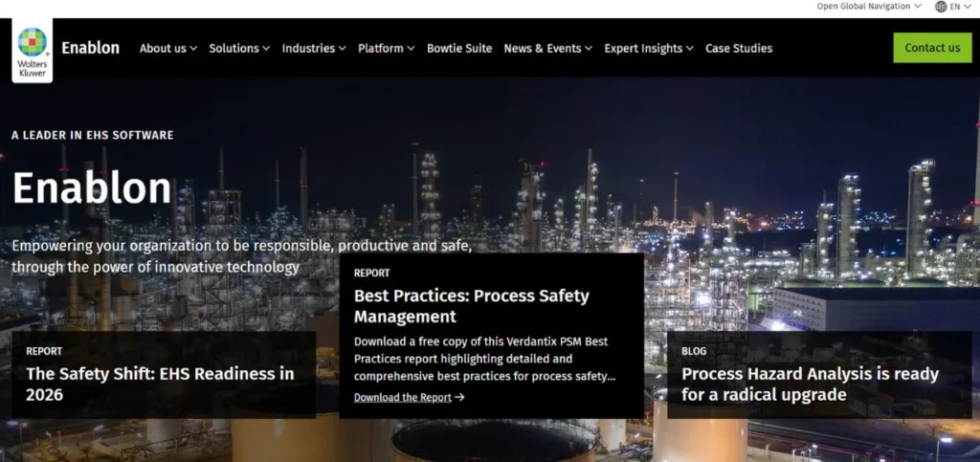Click the green Contact us button
The width and height of the screenshot is (980, 462).
[932, 48]
